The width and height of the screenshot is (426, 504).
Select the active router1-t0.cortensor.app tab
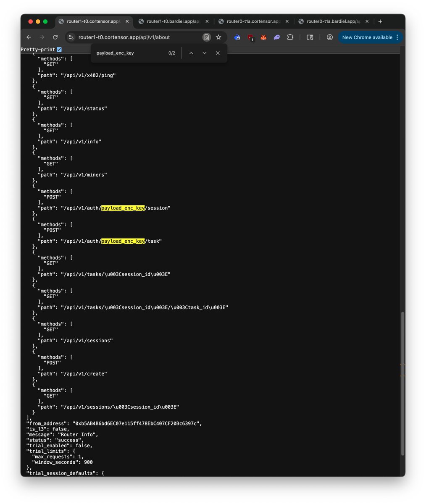93,21
